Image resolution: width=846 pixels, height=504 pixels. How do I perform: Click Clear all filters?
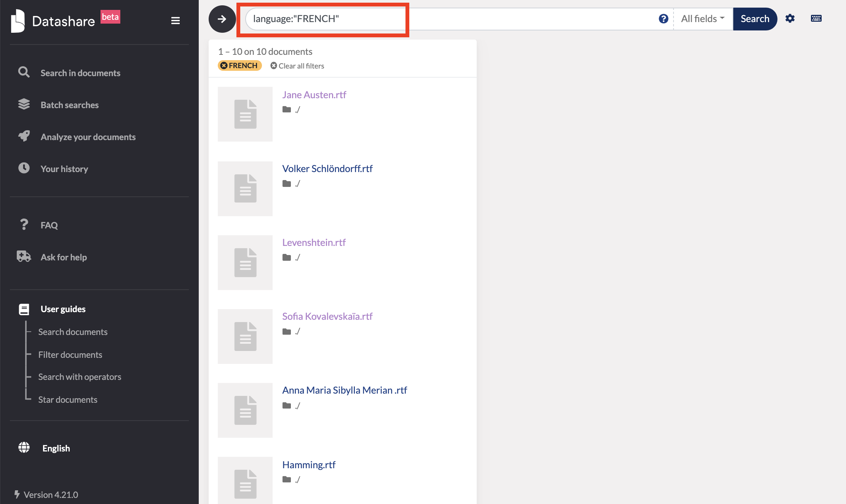297,66
